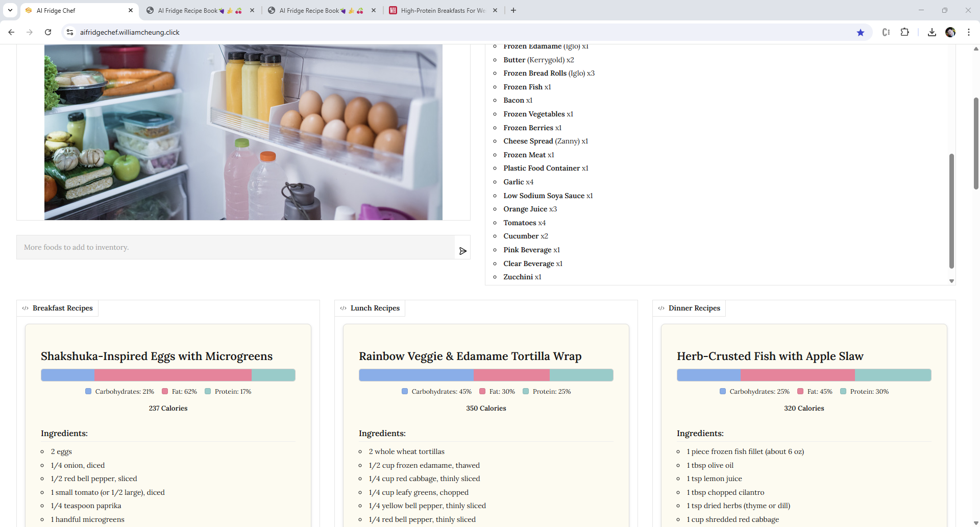
Task: Click the send arrow in the food input
Action: 463,251
